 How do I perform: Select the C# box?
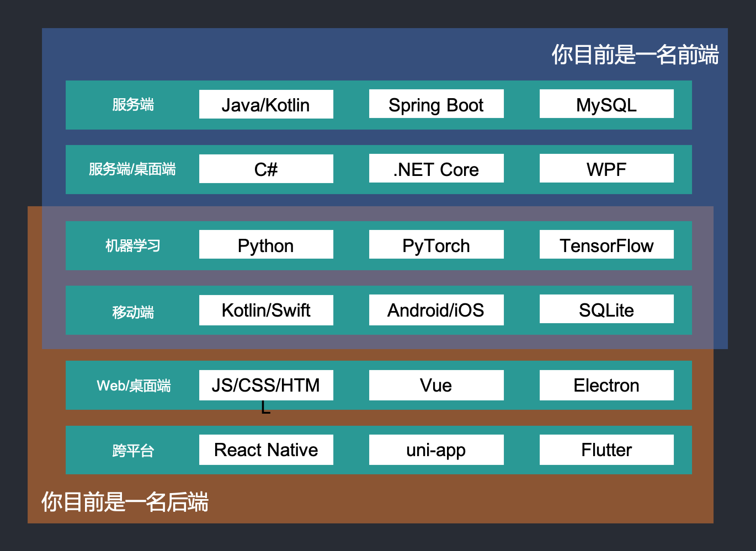pos(266,169)
